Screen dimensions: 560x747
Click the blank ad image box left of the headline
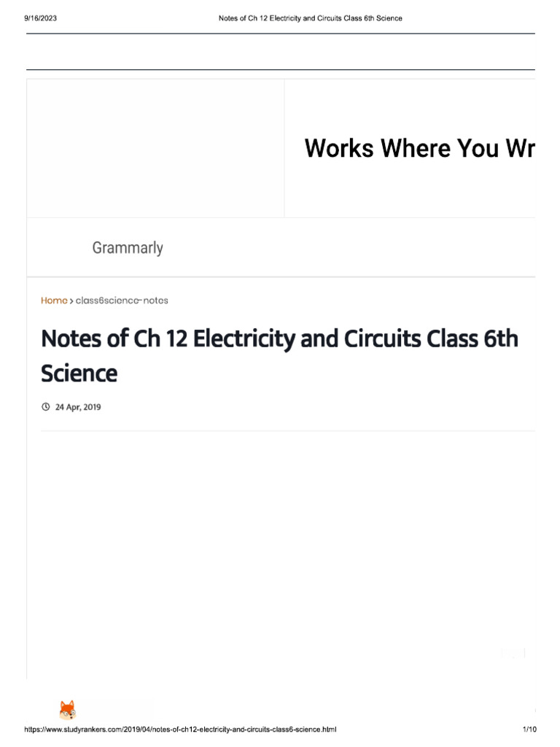coord(155,148)
